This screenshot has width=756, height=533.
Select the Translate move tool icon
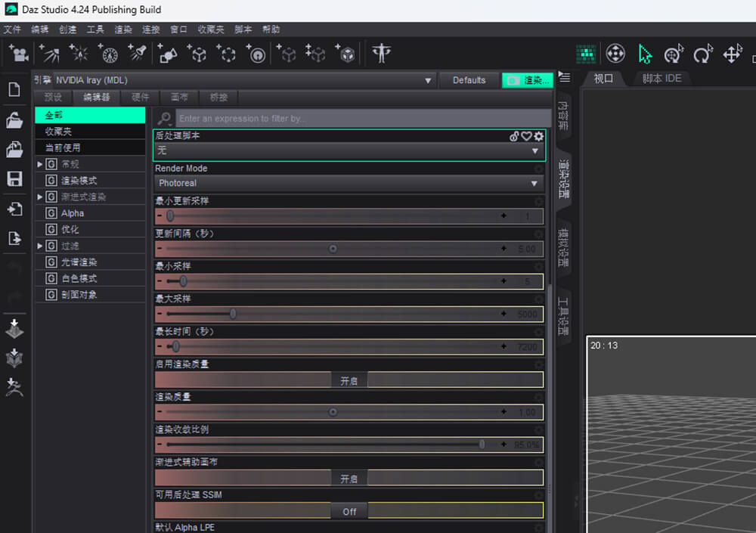[733, 54]
